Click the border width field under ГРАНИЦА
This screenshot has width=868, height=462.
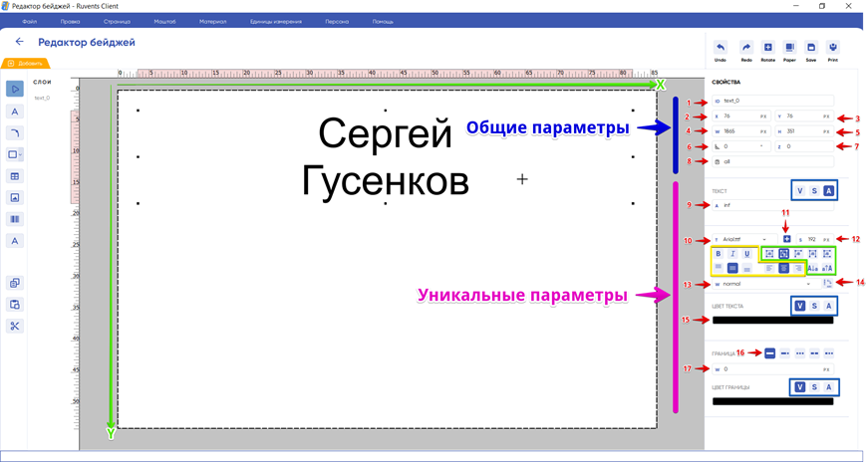tap(772, 369)
